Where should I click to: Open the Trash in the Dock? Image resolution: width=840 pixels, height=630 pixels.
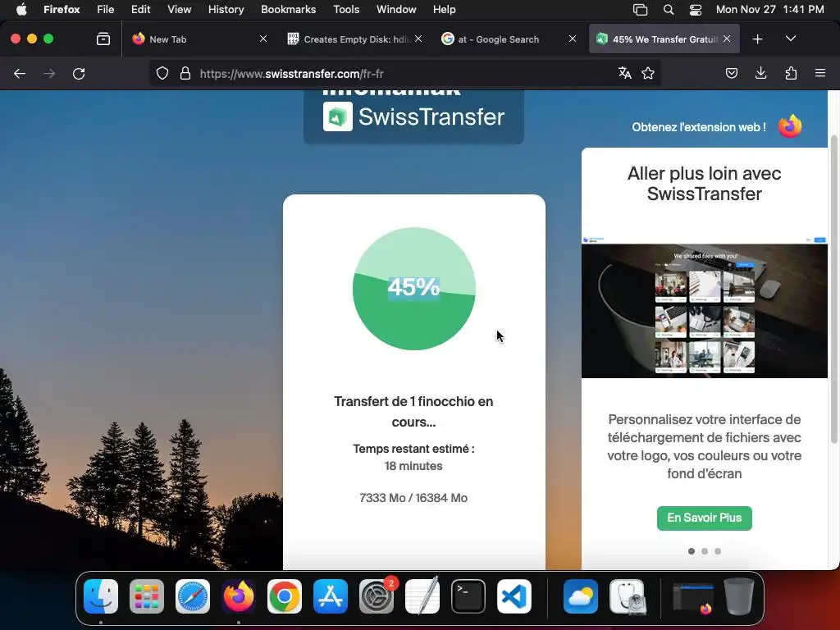tap(739, 596)
